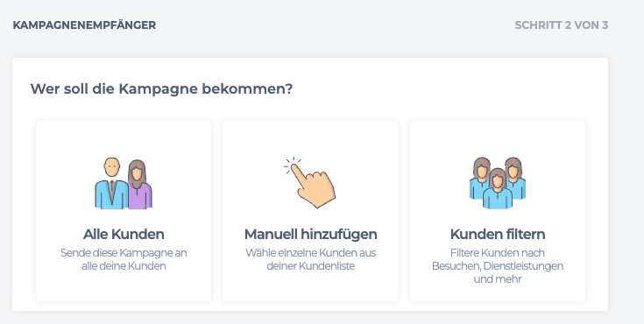Click the back-left woman in the filter icon
Screen dimensions: 644x324
pyautogui.click(x=480, y=178)
